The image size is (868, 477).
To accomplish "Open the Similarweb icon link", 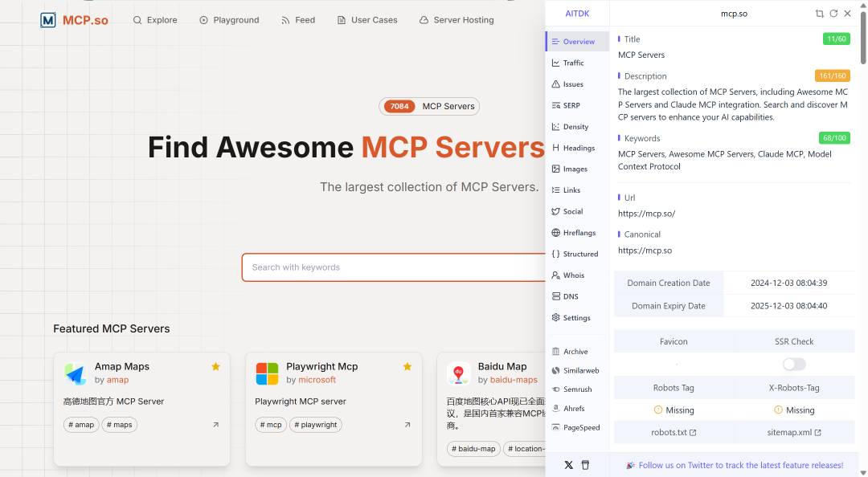I will pos(556,371).
